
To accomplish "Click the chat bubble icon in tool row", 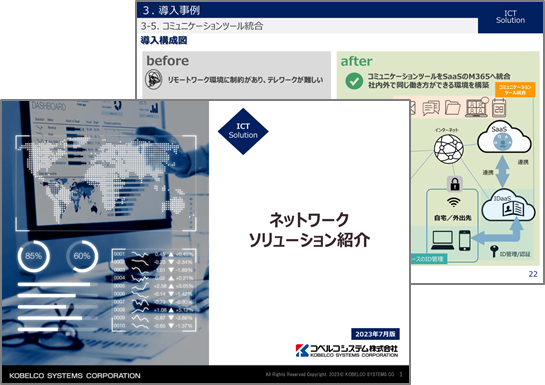I will (x=431, y=108).
